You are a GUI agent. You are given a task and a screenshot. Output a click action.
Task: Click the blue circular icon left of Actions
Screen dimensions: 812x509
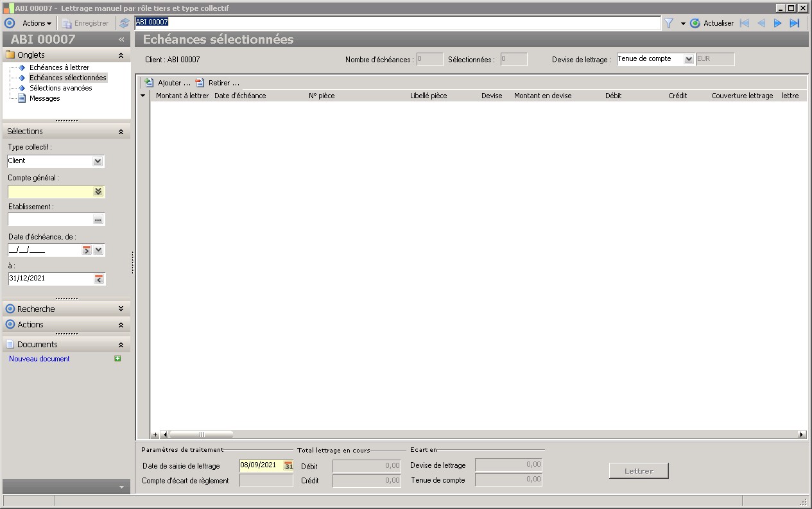pyautogui.click(x=10, y=23)
